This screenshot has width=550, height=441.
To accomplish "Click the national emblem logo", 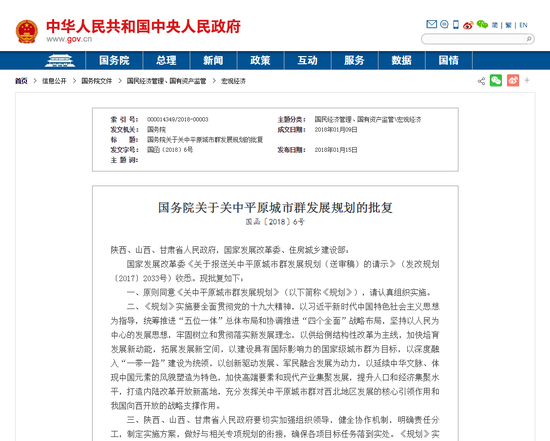I will click(x=27, y=32).
